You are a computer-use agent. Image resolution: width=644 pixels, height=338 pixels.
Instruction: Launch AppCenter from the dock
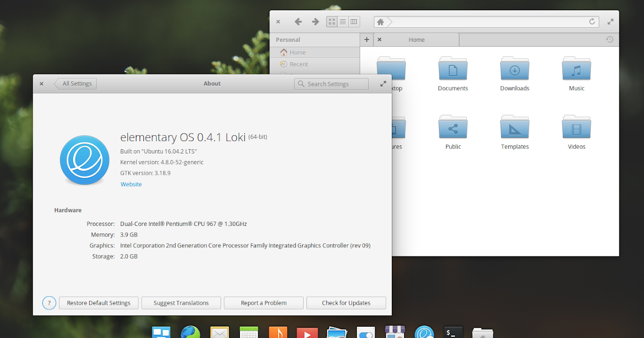click(394, 333)
